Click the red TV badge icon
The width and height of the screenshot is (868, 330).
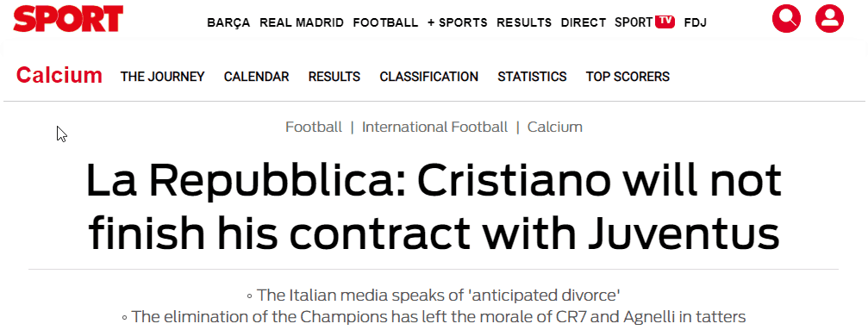point(665,22)
